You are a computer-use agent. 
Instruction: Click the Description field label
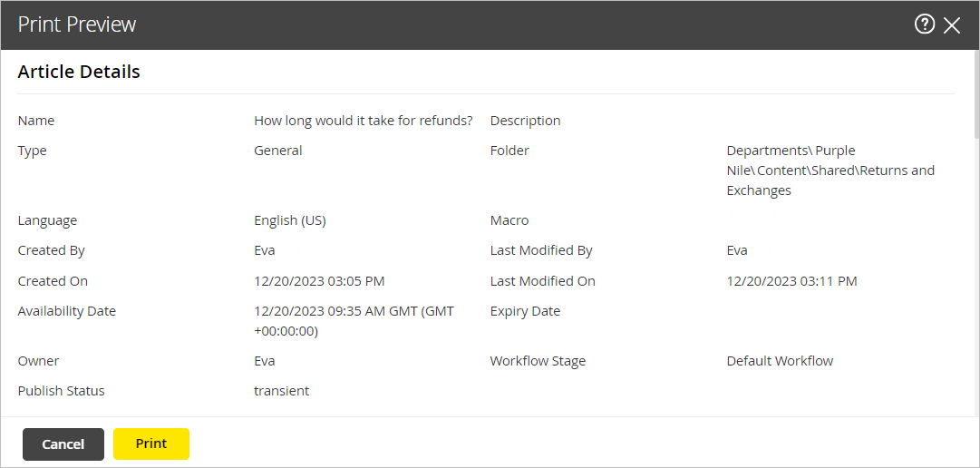point(525,121)
